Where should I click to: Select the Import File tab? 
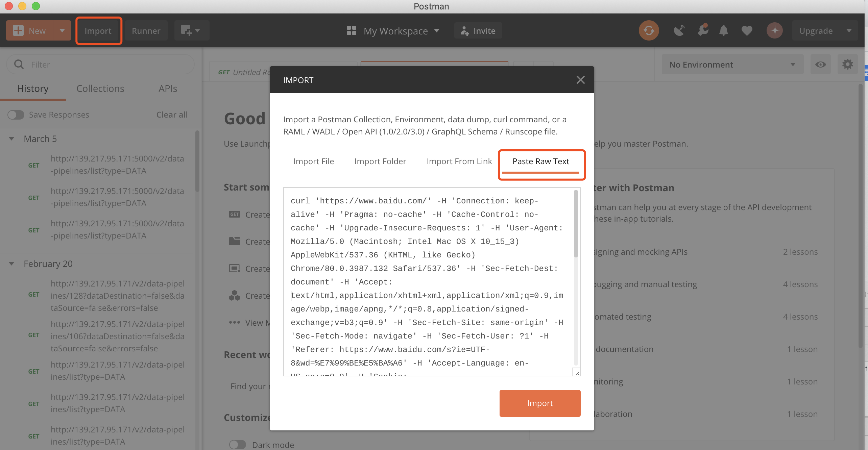pos(314,161)
